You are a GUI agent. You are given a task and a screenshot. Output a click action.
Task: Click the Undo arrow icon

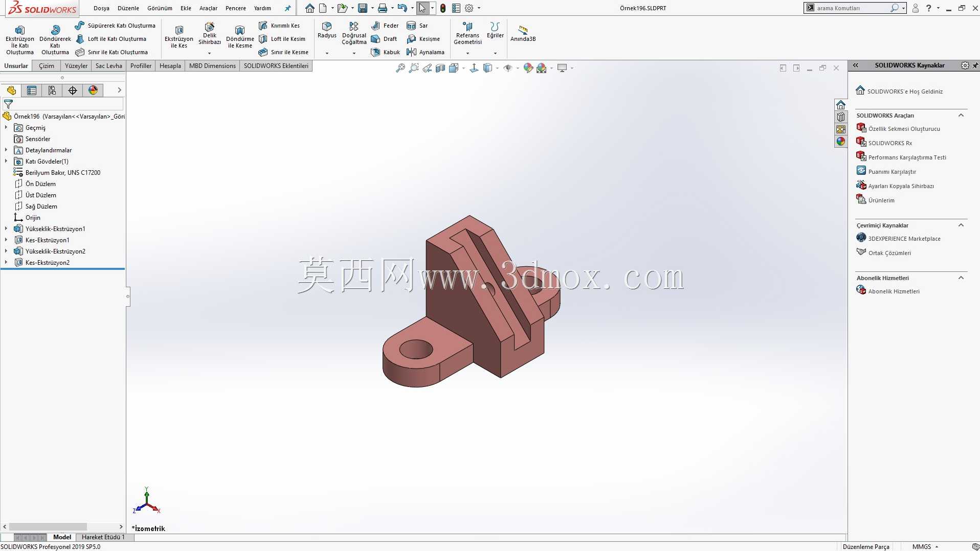pos(403,8)
